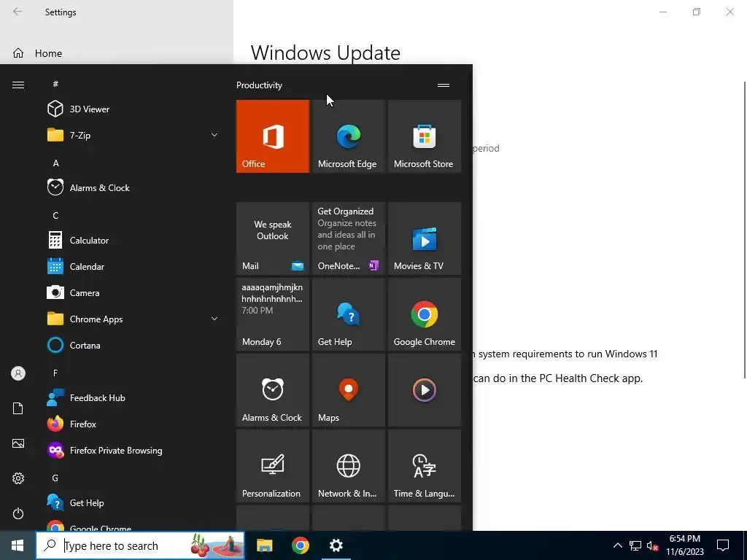Screen dimensions: 747x560
Task: Open Get Help from the app list
Action: click(133, 503)
